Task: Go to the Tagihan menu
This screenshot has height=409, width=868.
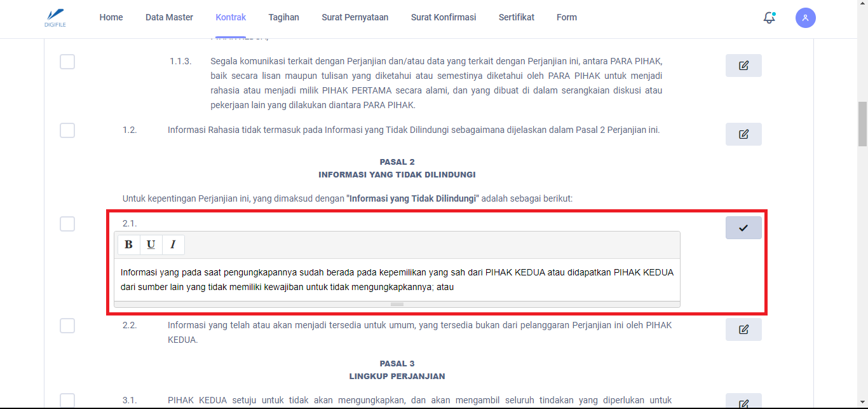Action: [x=283, y=17]
